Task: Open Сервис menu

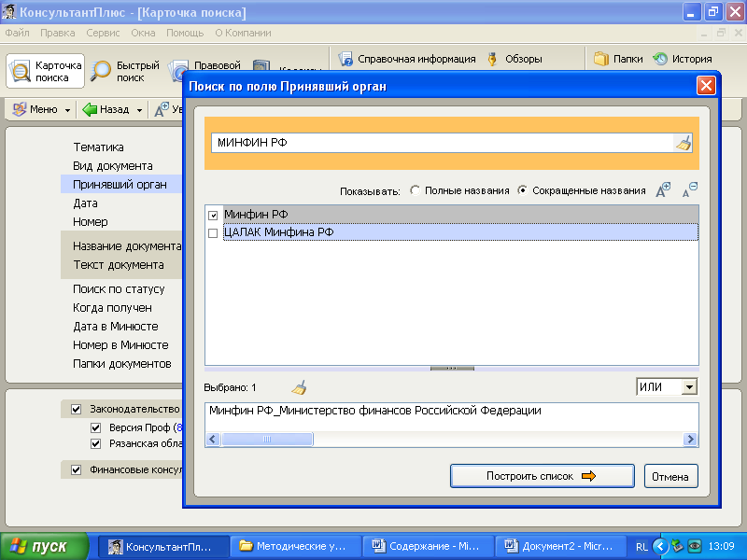Action: pos(103,33)
